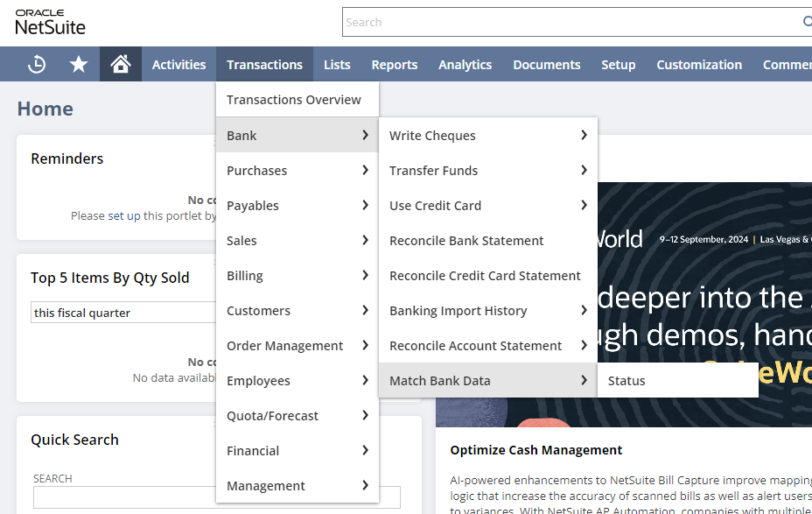812x514 pixels.
Task: Open the Reports navigation tab
Action: tap(394, 65)
